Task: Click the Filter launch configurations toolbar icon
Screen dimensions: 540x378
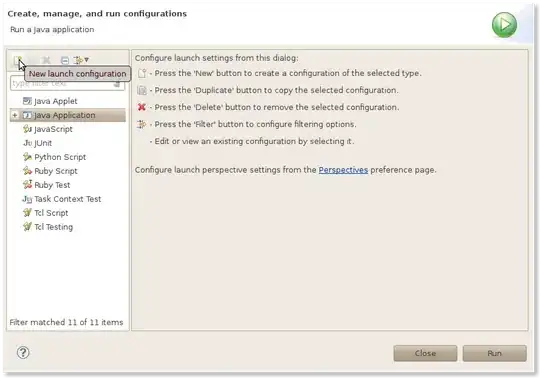Action: [x=78, y=60]
